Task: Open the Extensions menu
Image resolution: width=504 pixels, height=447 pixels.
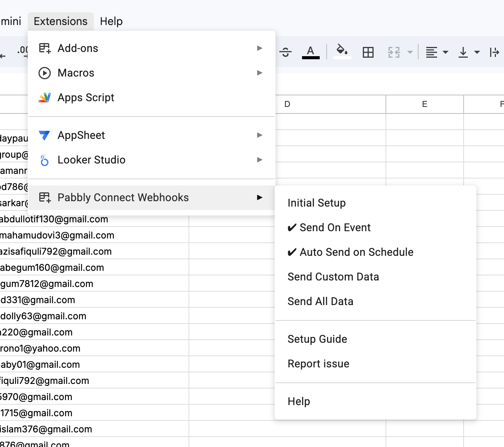Action: tap(61, 21)
